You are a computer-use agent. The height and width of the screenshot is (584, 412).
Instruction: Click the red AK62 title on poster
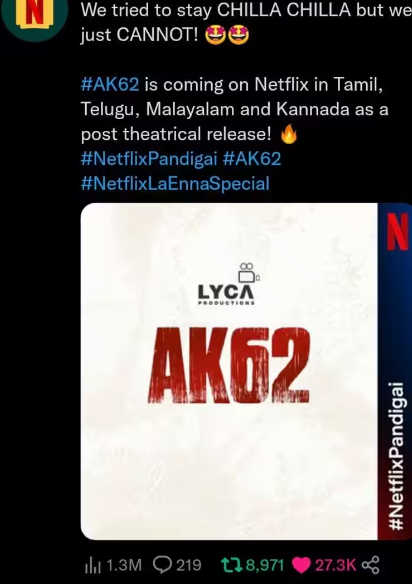coord(229,365)
